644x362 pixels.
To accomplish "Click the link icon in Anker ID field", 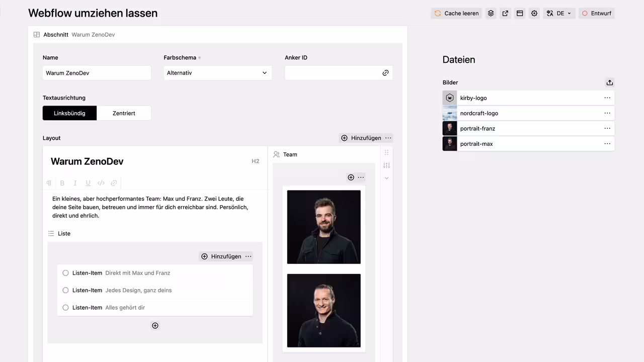I will (x=385, y=73).
